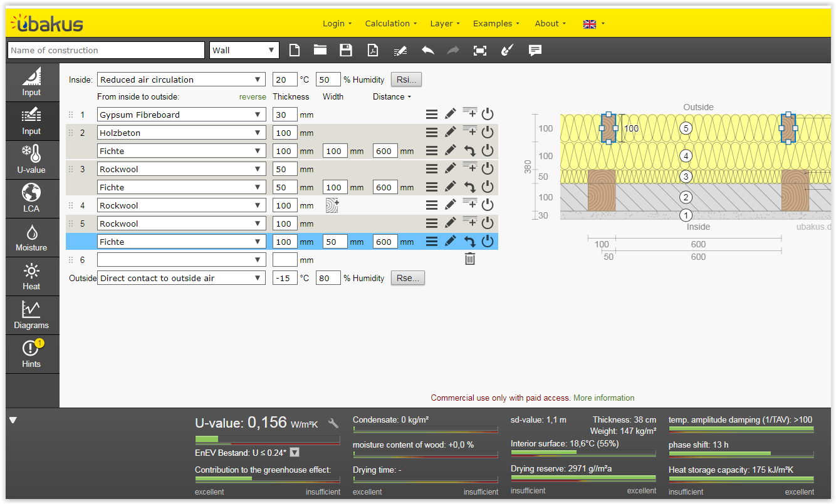Open the Examples menu

[x=496, y=23]
